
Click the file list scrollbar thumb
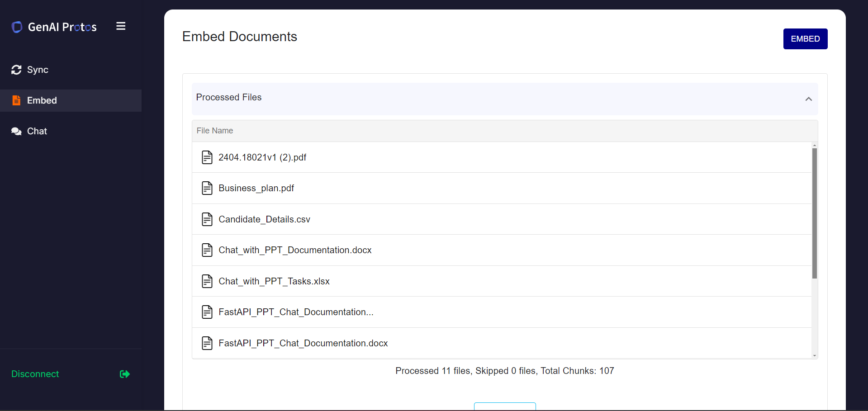point(815,213)
